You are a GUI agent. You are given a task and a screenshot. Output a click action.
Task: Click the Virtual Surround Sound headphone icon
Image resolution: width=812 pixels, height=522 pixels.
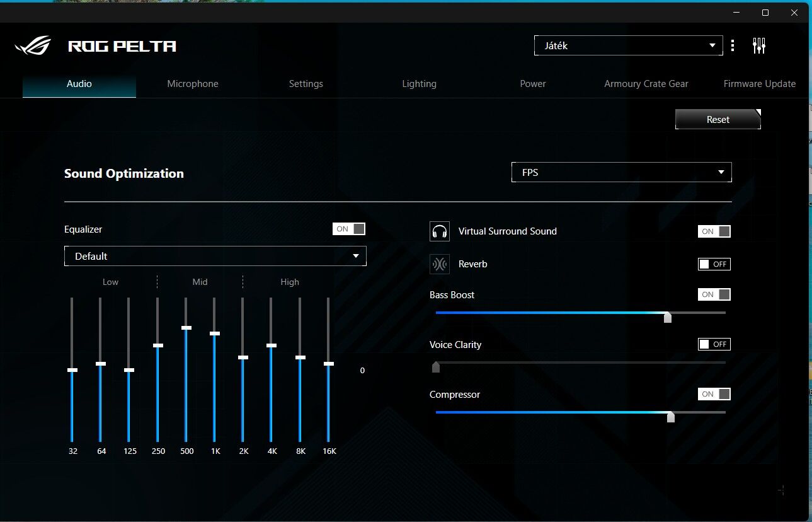point(440,231)
